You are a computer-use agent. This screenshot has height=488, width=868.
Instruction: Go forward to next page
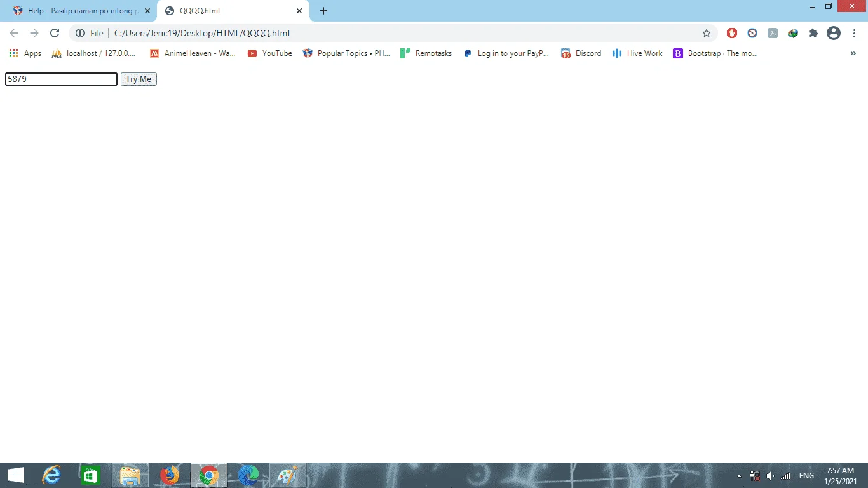click(x=34, y=33)
